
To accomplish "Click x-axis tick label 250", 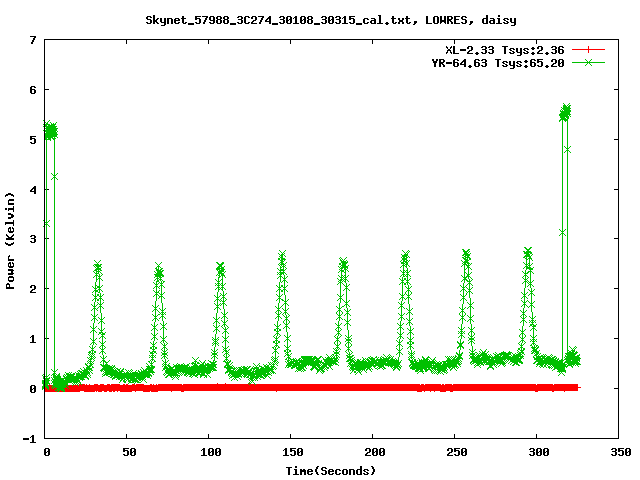I will [457, 452].
